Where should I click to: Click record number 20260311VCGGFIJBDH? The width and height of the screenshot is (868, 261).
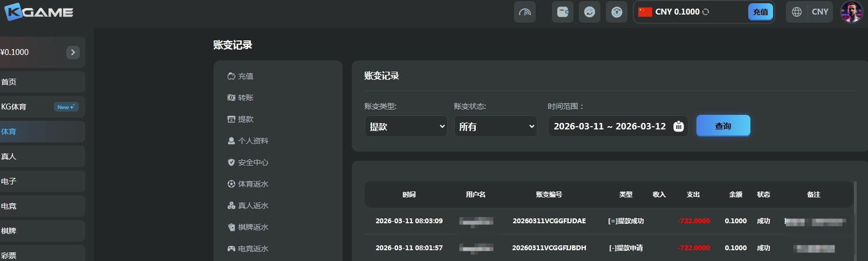pyautogui.click(x=549, y=248)
